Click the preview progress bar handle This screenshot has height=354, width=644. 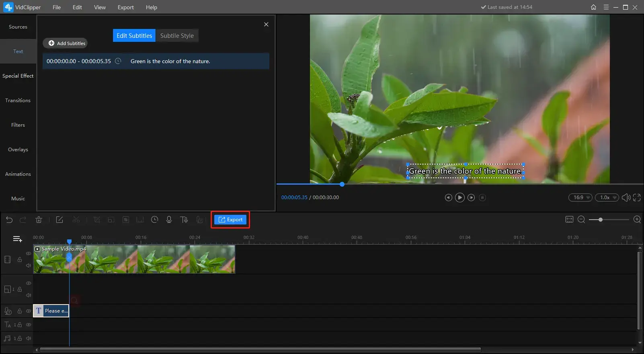click(x=342, y=184)
